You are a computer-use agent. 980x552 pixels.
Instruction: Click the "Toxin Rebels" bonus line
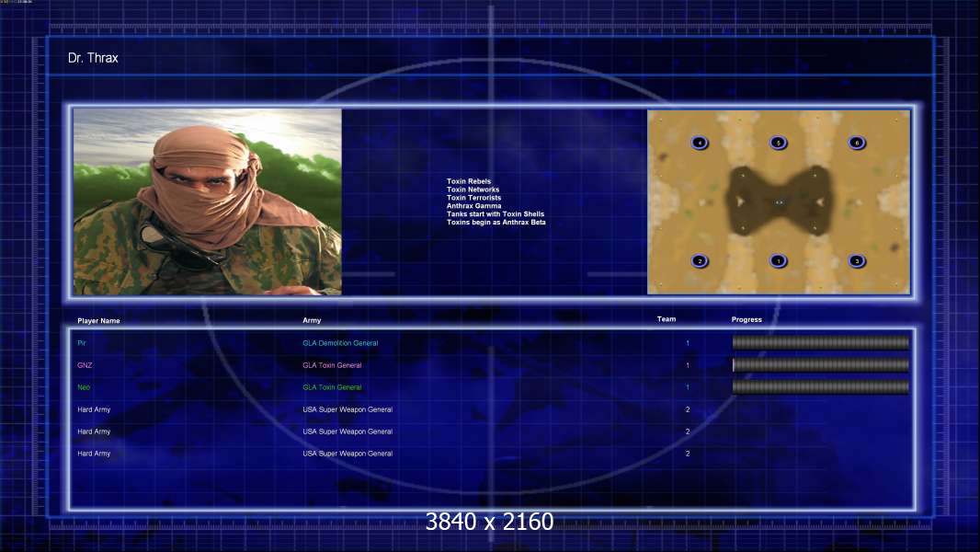tap(469, 181)
